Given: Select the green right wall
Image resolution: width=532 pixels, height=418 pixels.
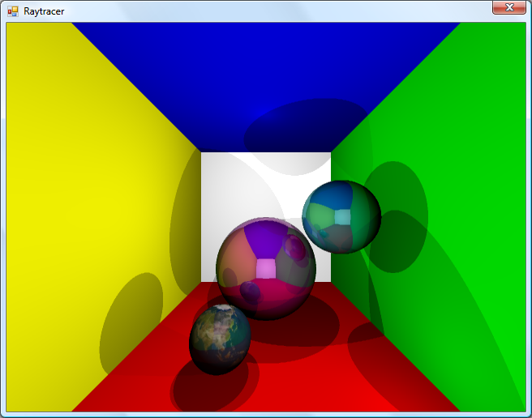Looking at the screenshot, I should 478,162.
